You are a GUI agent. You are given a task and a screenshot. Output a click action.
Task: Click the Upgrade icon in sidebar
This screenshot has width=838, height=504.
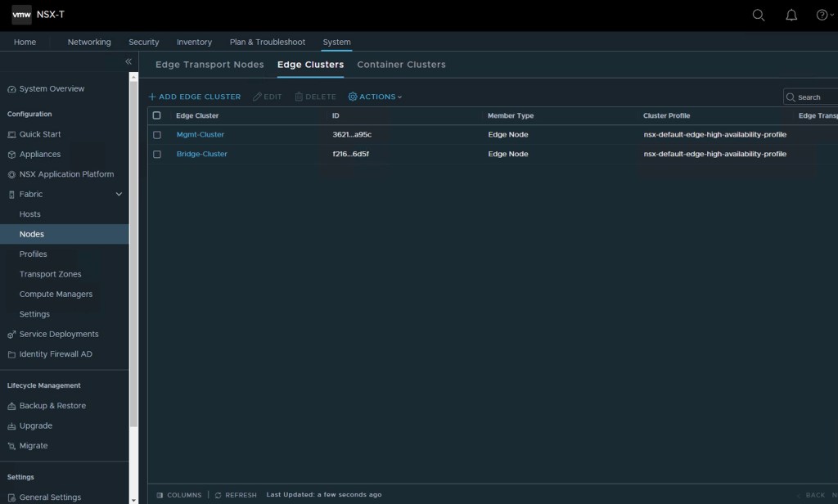(x=11, y=426)
